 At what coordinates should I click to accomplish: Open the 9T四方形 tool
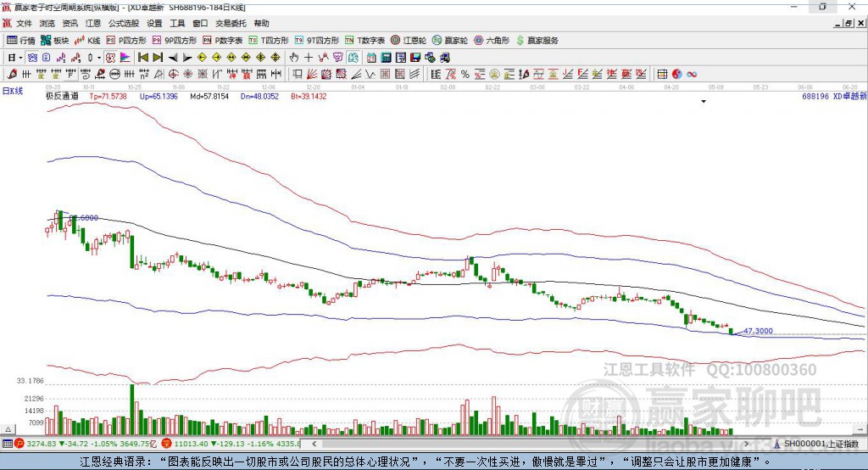tap(317, 41)
